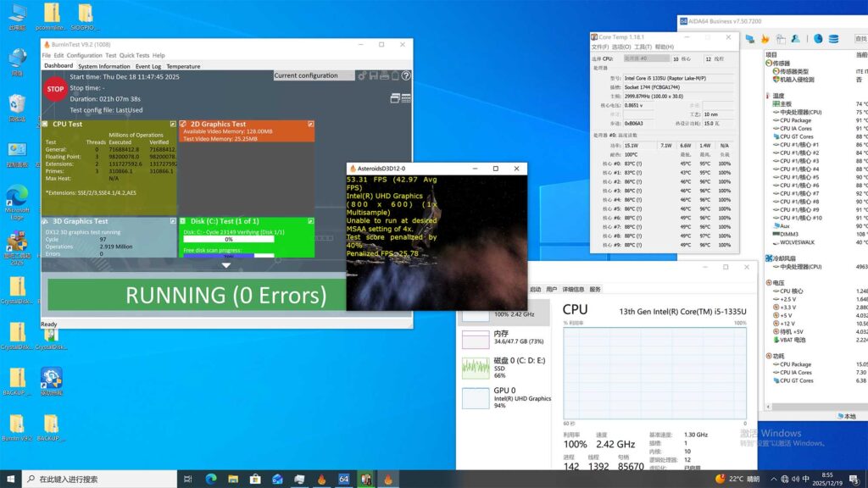This screenshot has width=868, height=488.
Task: Switch to the 详细信息 tab in Task Manager
Action: [573, 290]
